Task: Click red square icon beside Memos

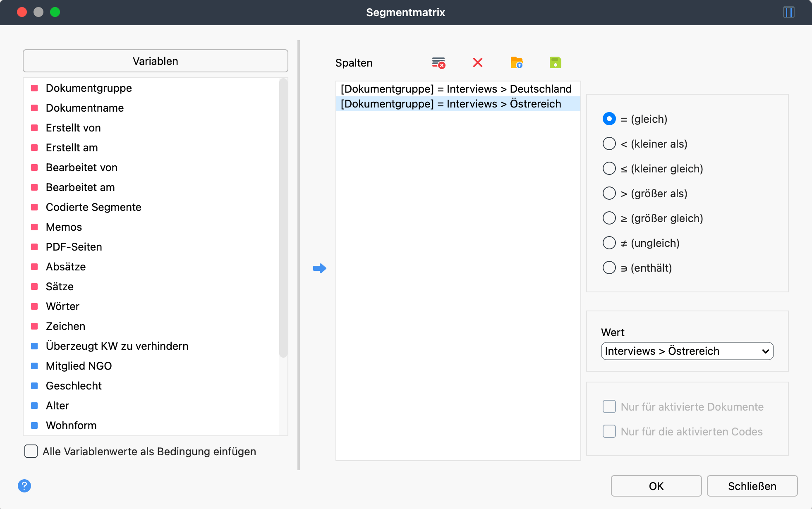Action: tap(35, 227)
